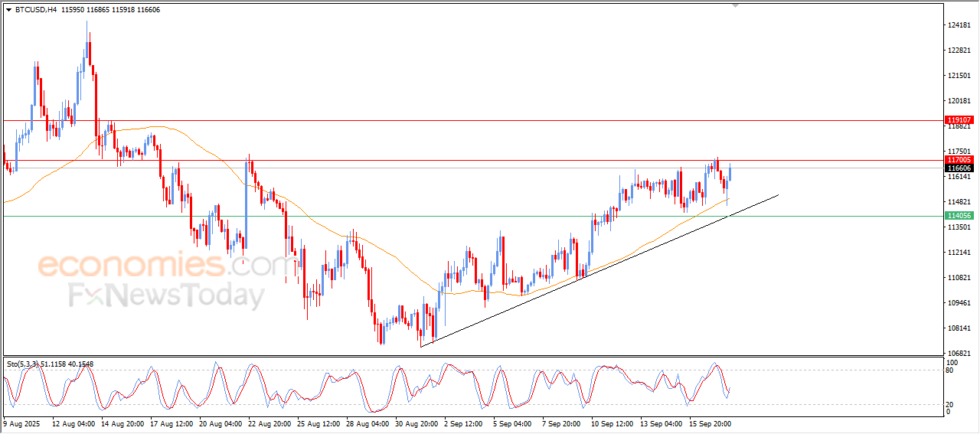Click the Sto(5,3,3) indicator label
Viewport: 980px width, 434px height.
point(21,364)
